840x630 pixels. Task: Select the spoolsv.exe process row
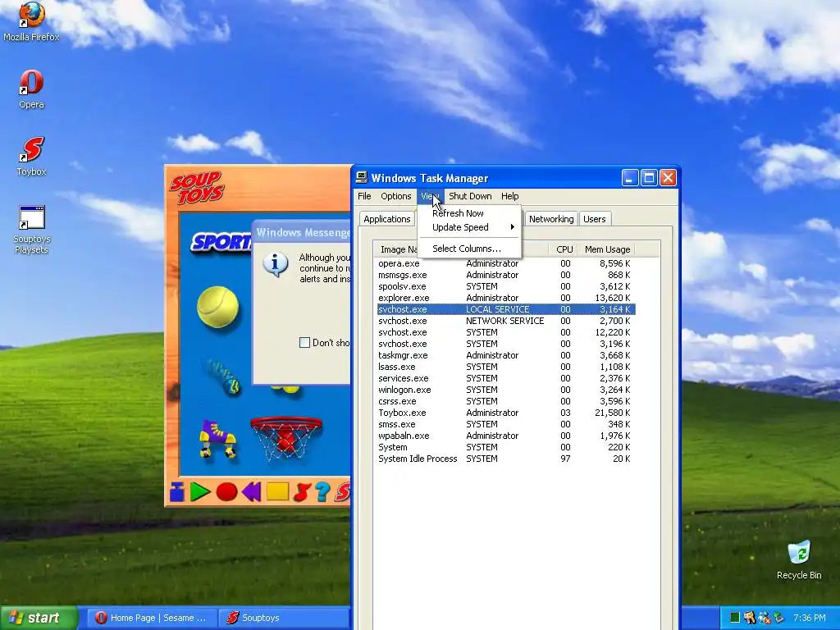tap(505, 286)
